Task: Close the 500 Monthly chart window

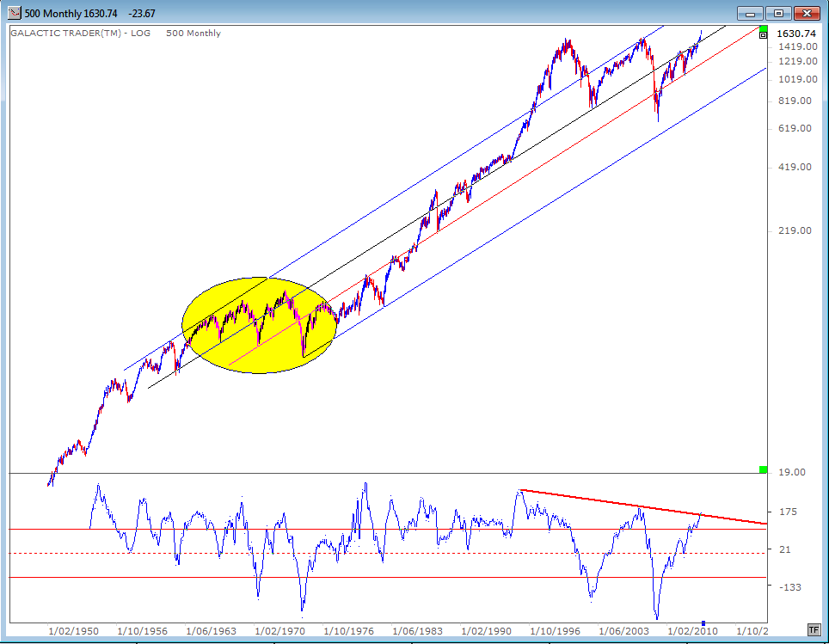Action: (807, 13)
